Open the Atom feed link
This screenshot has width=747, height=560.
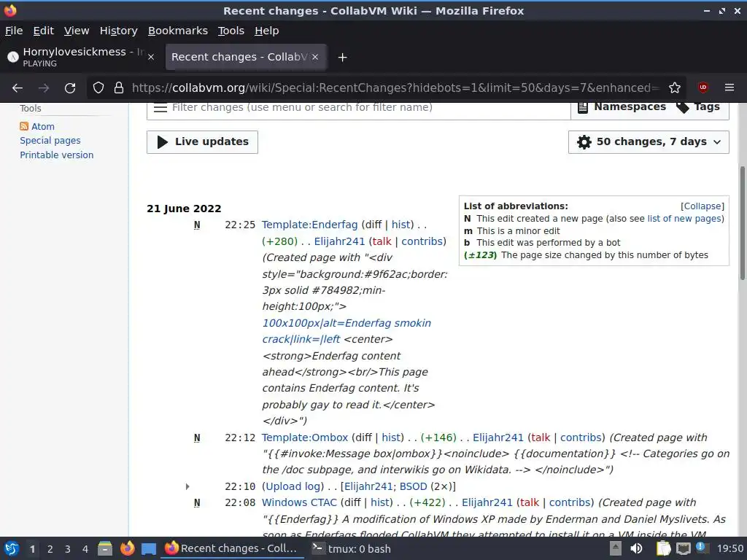point(43,126)
